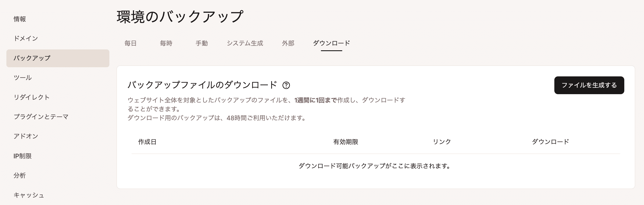The width and height of the screenshot is (644, 205).
Task: Select バックアップ in the sidebar
Action: pos(32,58)
